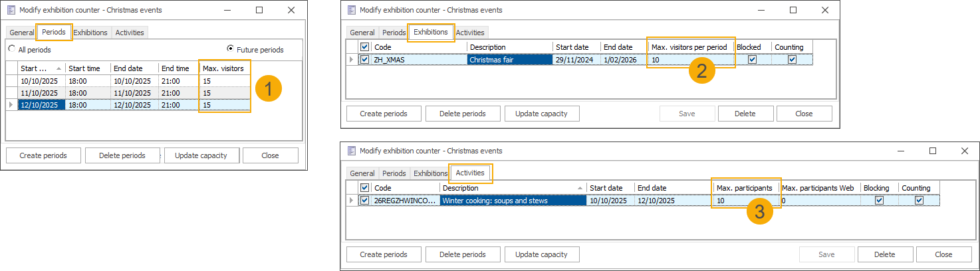Click the Max. visitors cell for the 11/10/2025 row
Image resolution: width=980 pixels, height=271 pixels.
point(224,92)
